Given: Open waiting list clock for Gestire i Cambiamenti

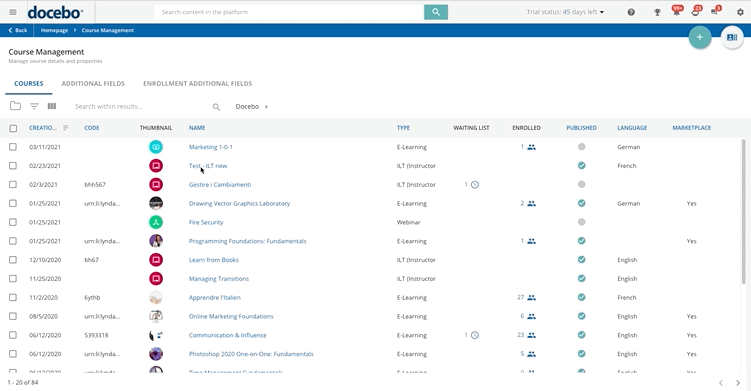Looking at the screenshot, I should (475, 184).
